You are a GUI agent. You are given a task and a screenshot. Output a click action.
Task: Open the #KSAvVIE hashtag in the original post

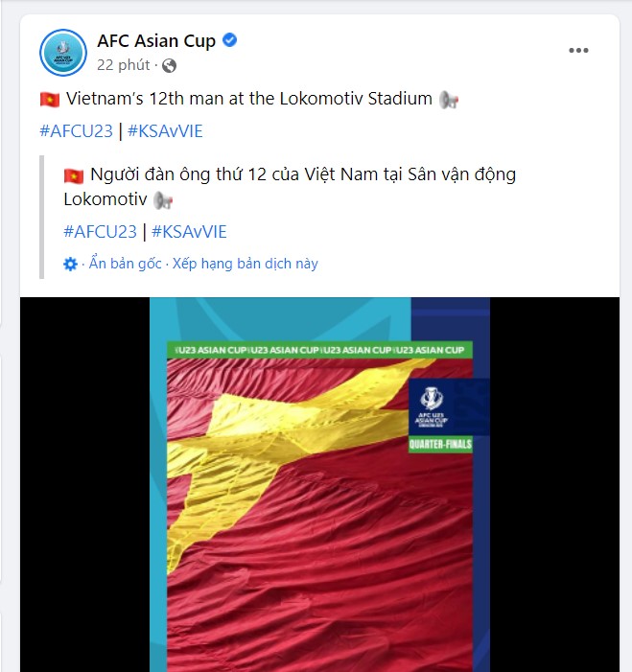click(165, 130)
